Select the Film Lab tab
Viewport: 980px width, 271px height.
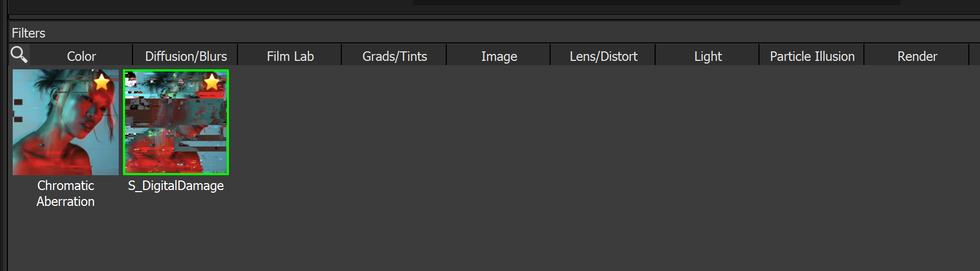click(290, 56)
